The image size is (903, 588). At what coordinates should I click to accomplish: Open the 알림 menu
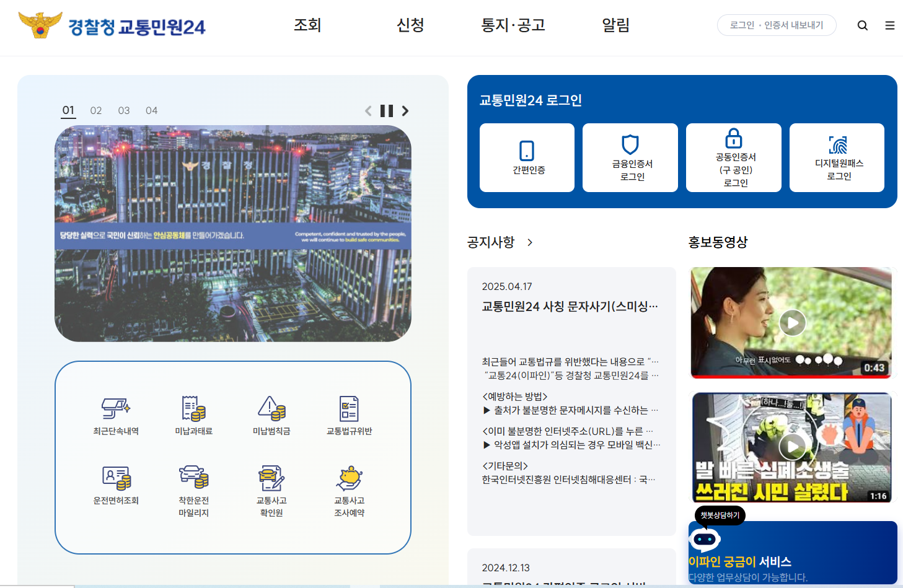click(x=616, y=25)
